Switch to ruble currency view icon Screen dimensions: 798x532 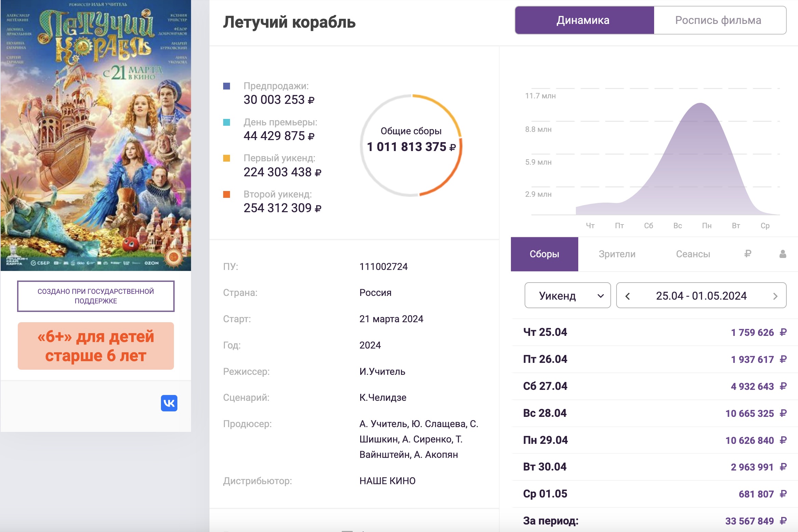747,254
